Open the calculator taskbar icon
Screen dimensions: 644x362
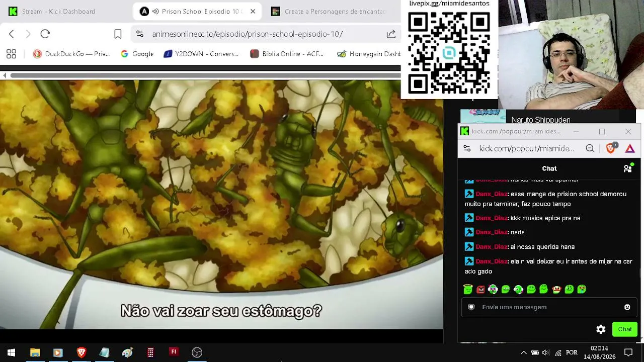pos(150,352)
